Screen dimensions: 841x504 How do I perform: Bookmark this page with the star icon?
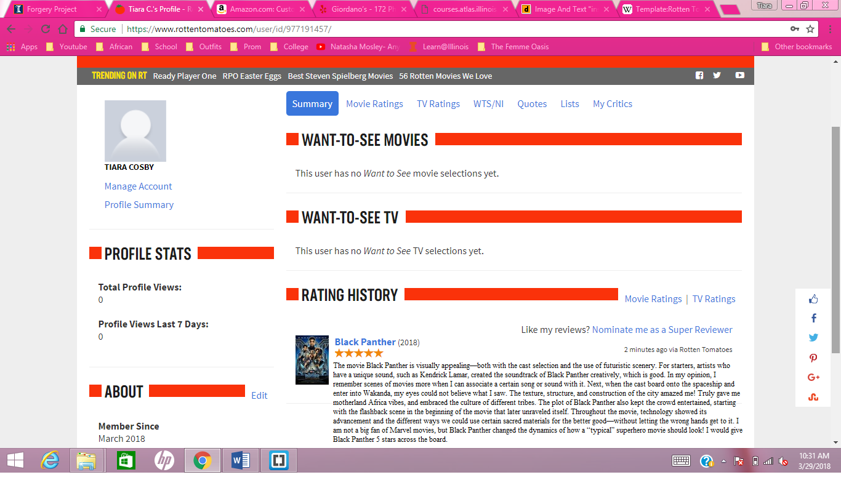click(x=810, y=29)
